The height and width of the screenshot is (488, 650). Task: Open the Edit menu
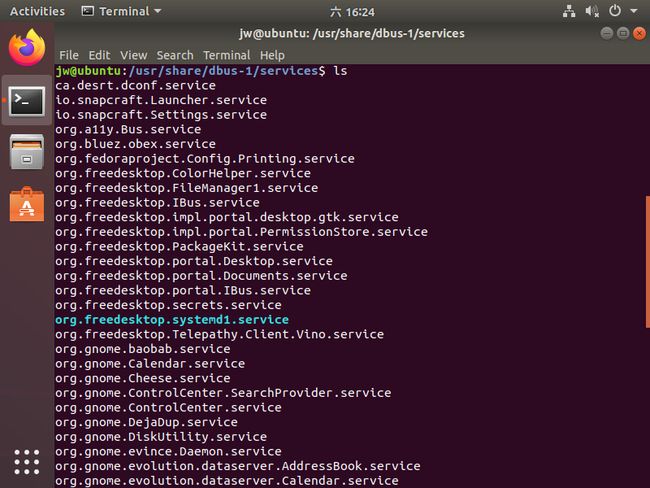click(x=99, y=55)
